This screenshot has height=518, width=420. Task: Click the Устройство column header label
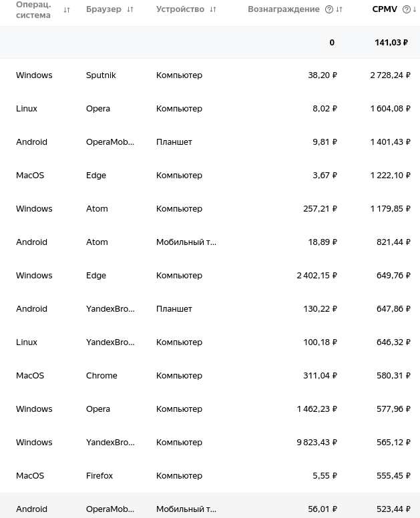click(180, 9)
